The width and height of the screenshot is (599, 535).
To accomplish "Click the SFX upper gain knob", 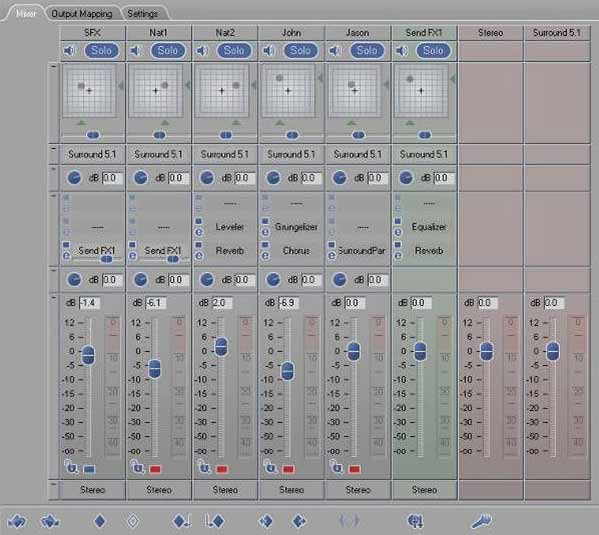I will pos(74,178).
